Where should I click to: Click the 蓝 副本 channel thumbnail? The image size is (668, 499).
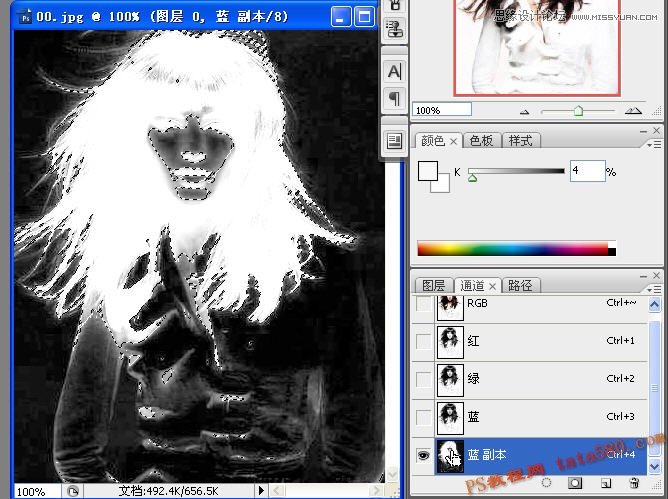pos(450,456)
